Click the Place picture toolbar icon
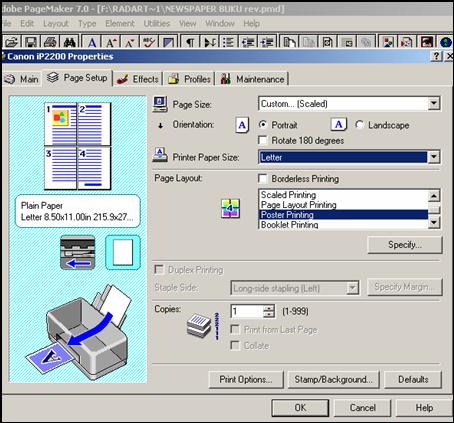The image size is (454, 423). (388, 42)
